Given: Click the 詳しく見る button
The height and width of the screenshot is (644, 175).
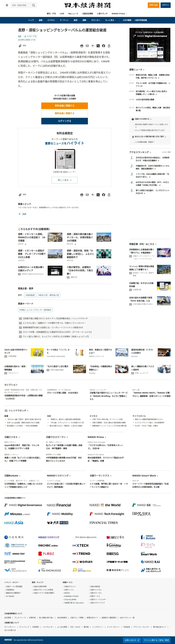Looking at the screenshot, I should (65, 180).
